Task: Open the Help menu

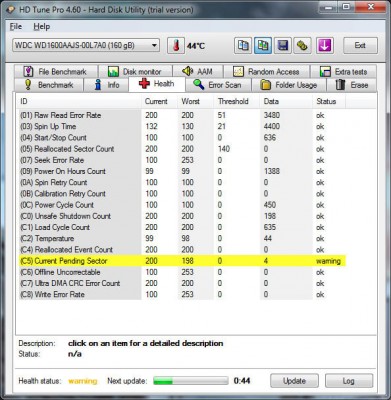Action: (x=42, y=27)
